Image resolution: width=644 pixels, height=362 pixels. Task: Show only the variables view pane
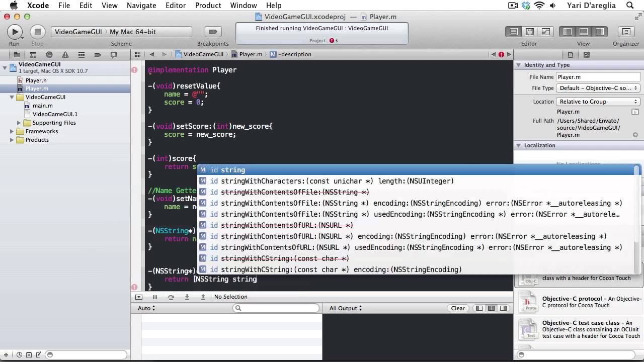pyautogui.click(x=479, y=308)
